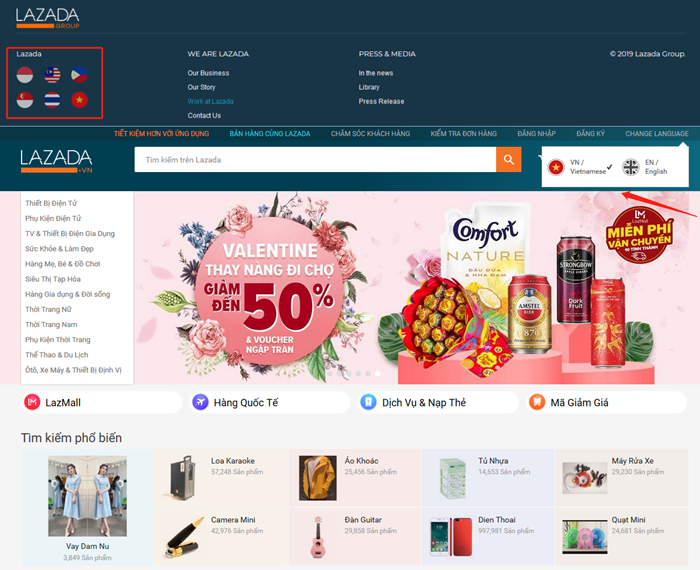Image resolution: width=700 pixels, height=570 pixels.
Task: Select the last banner carousel dot
Action: (378, 374)
